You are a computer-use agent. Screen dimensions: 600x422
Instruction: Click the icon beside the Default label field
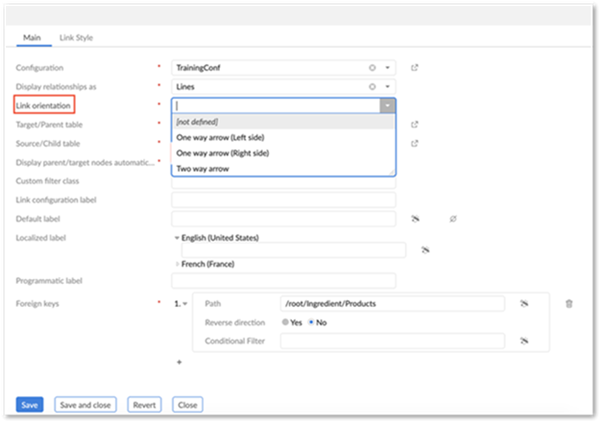tap(414, 218)
